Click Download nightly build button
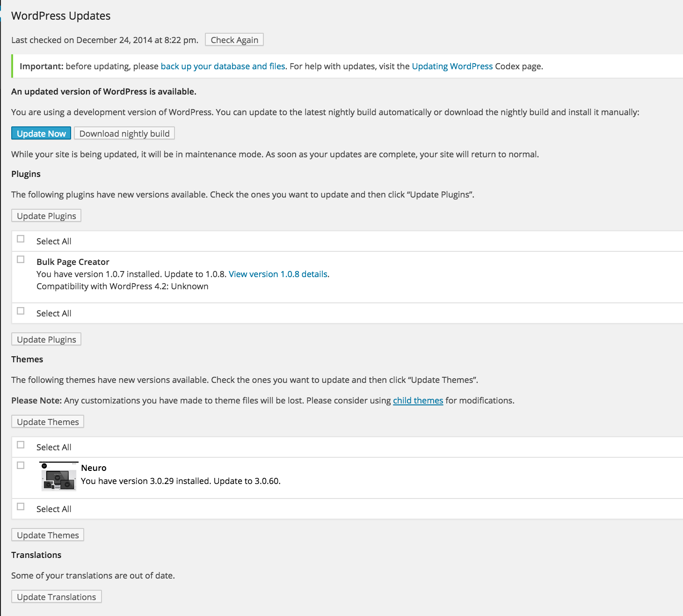Viewport: 683px width, 616px height. [124, 133]
